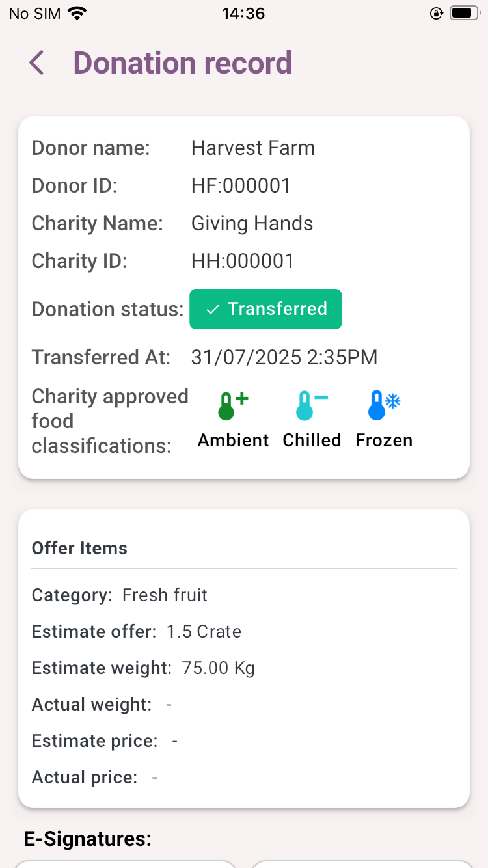Tap the battery indicator icon
The width and height of the screenshot is (488, 868).
(465, 13)
